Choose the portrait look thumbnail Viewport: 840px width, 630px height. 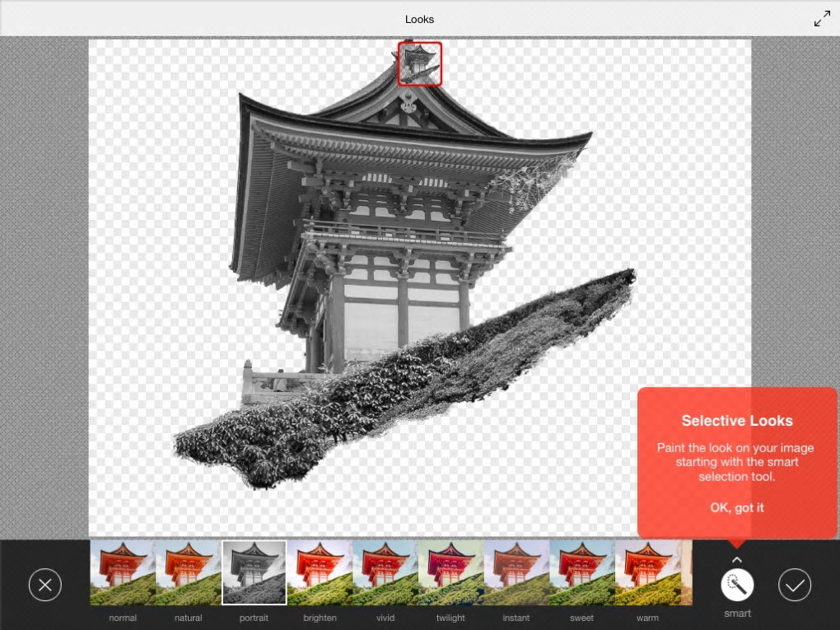click(254, 572)
